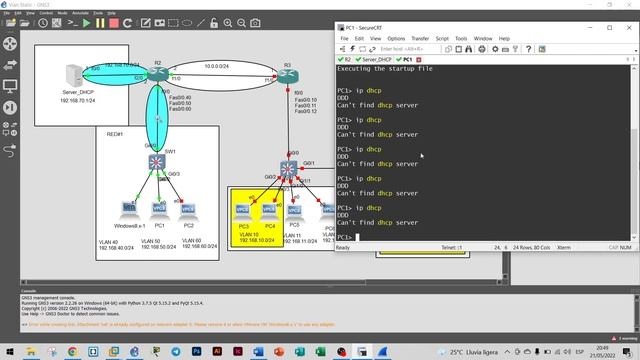Viewport: 640px width, 360px height.
Task: Click the insert picture icon in GNS3
Action: click(160, 23)
